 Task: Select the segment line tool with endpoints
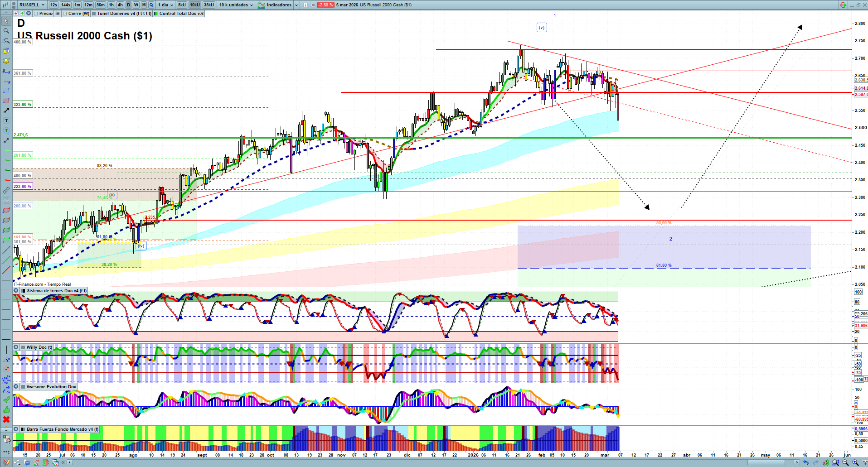tap(6, 140)
